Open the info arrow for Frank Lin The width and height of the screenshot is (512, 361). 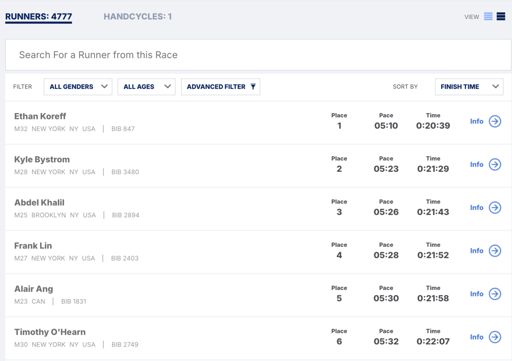[495, 251]
